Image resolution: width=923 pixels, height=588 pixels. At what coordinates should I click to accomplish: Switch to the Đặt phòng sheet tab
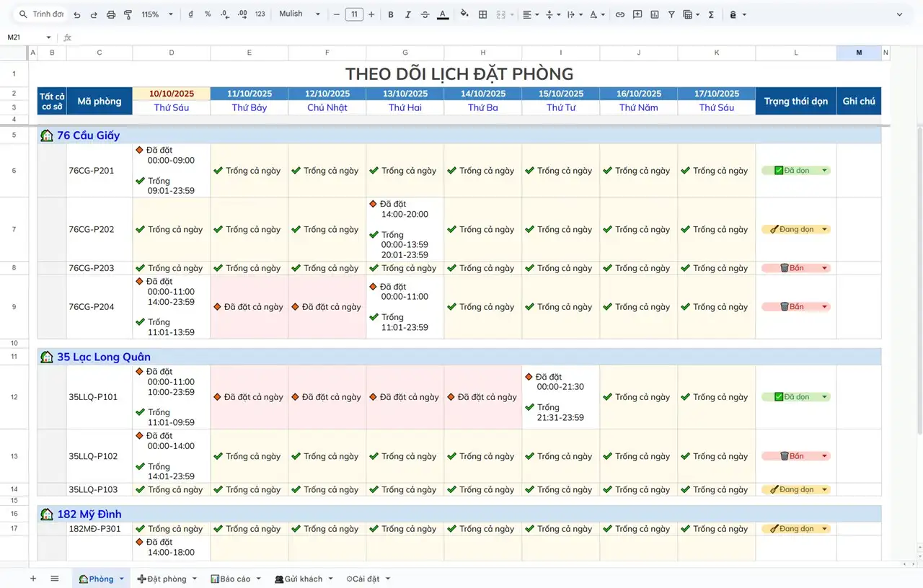(166, 579)
